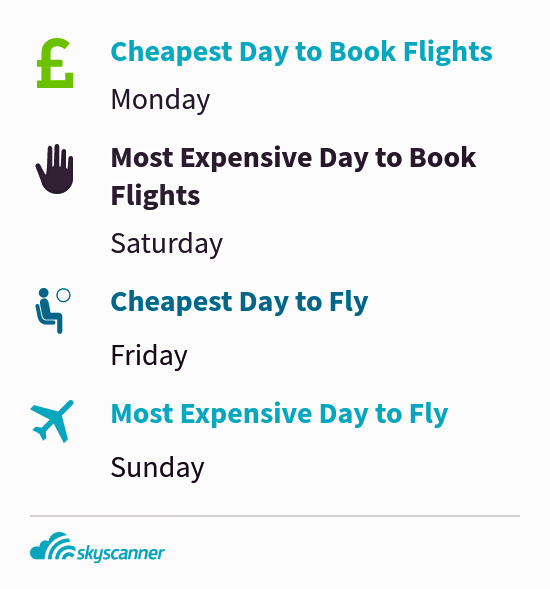550x589 pixels.
Task: Click the word 'Fly' in dark blue heading
Action: (349, 302)
